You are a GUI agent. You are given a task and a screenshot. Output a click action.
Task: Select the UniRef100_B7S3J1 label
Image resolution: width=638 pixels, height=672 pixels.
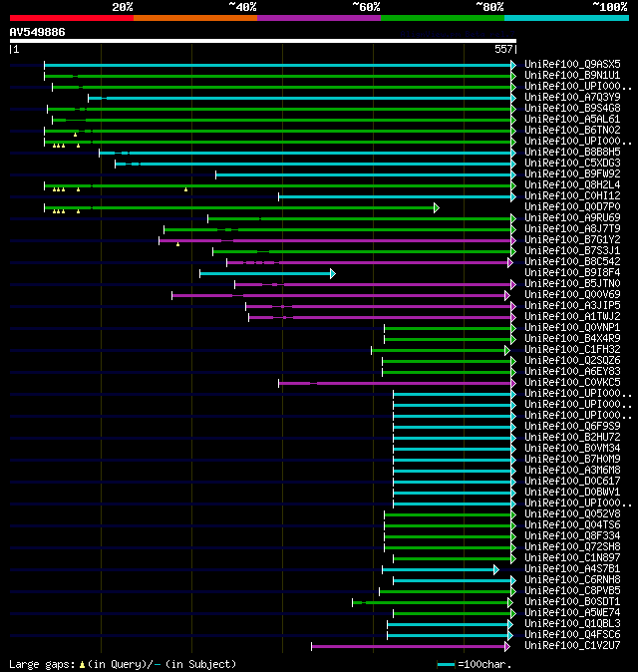click(x=572, y=250)
